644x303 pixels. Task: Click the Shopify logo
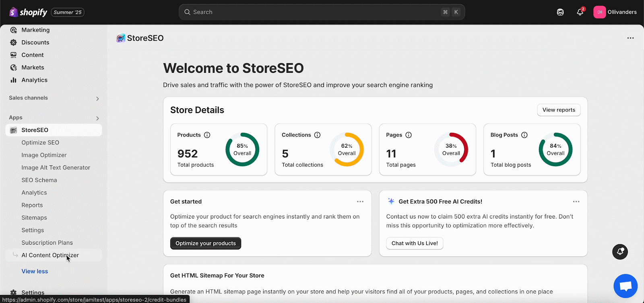[28, 12]
